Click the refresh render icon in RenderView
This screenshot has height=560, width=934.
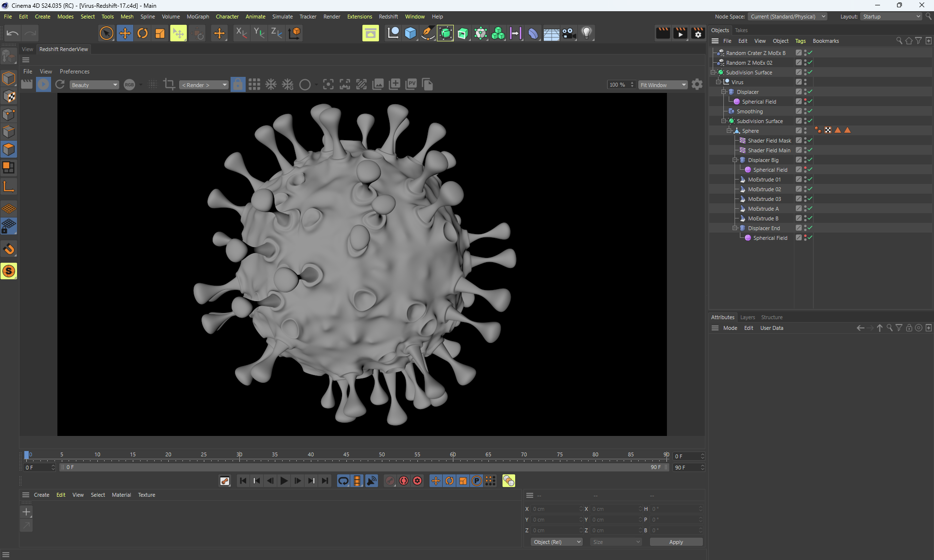coord(60,85)
